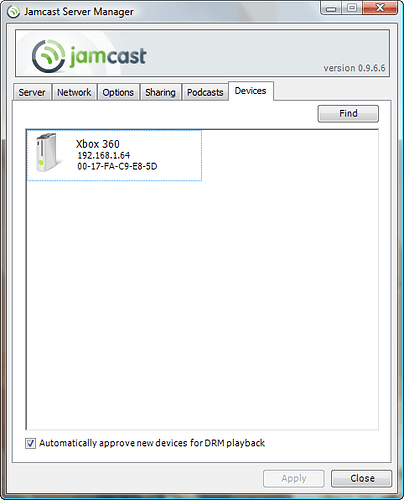Toggle automatic DRM device approval checkbox
The image size is (404, 500).
coord(30,443)
